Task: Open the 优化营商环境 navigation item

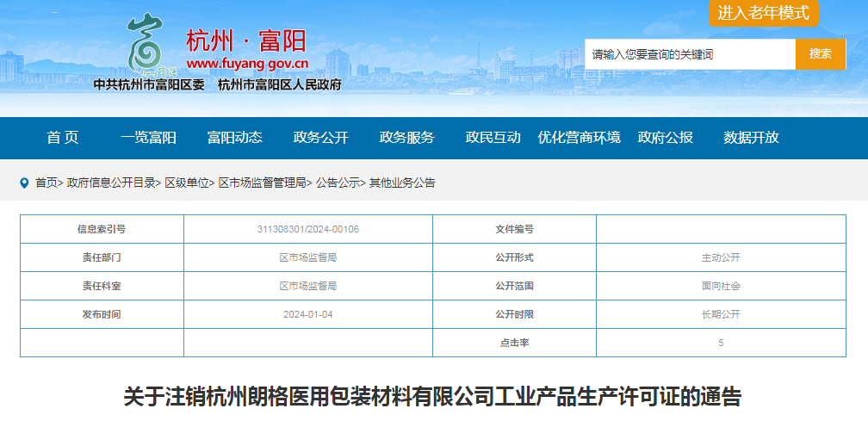Action: 579,138
